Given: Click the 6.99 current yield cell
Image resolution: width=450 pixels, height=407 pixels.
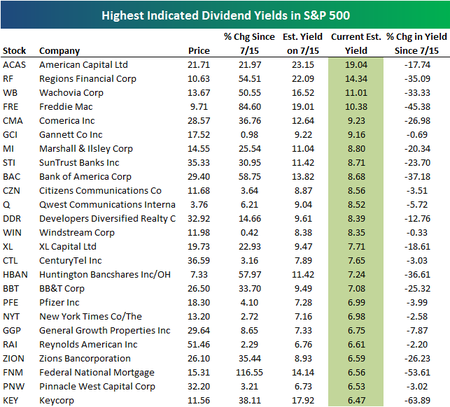Looking at the screenshot, I should [356, 303].
